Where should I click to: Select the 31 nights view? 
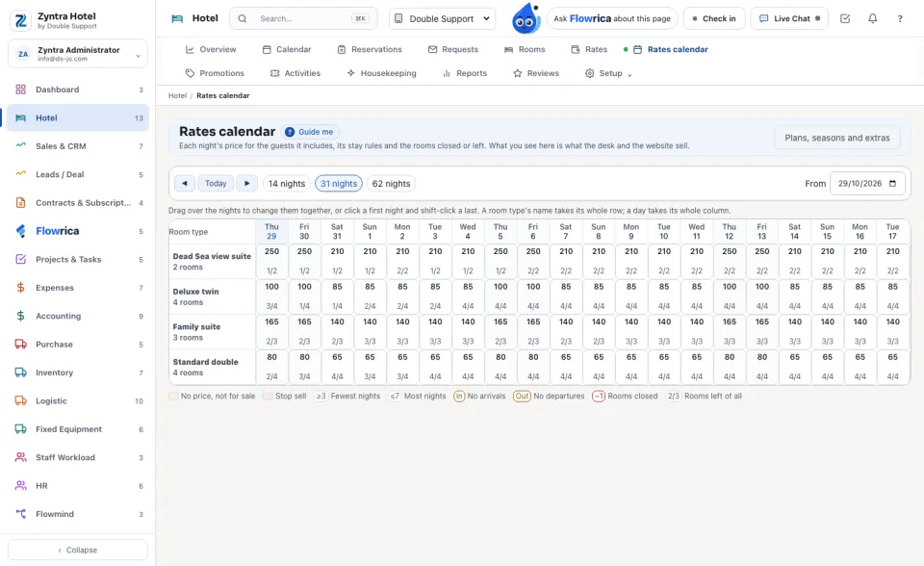coord(339,183)
